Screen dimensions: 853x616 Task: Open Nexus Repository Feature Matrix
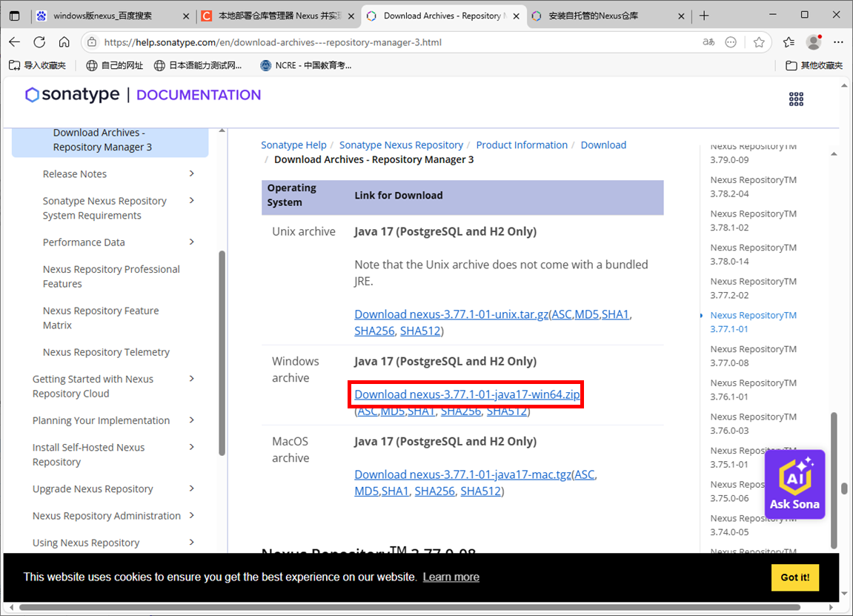click(x=101, y=318)
